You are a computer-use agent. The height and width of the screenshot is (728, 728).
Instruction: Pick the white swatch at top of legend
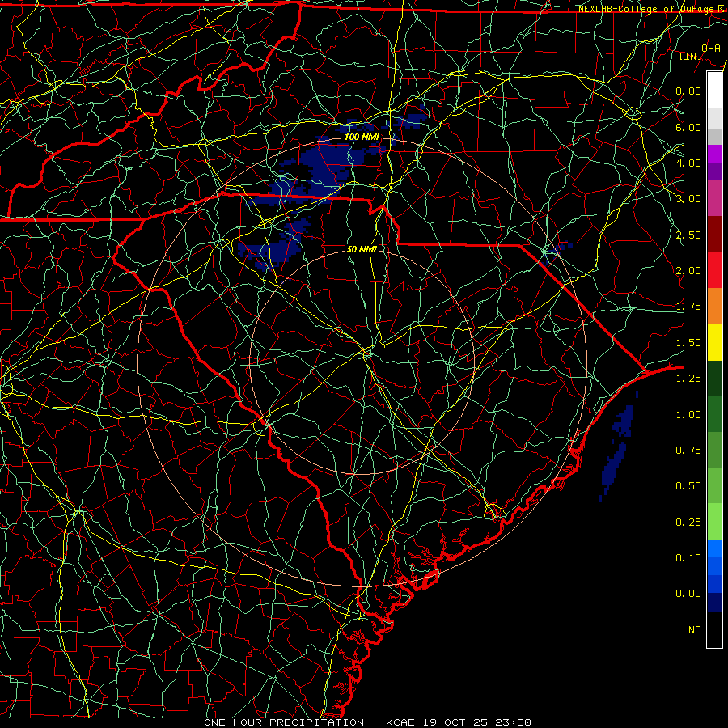(x=714, y=91)
